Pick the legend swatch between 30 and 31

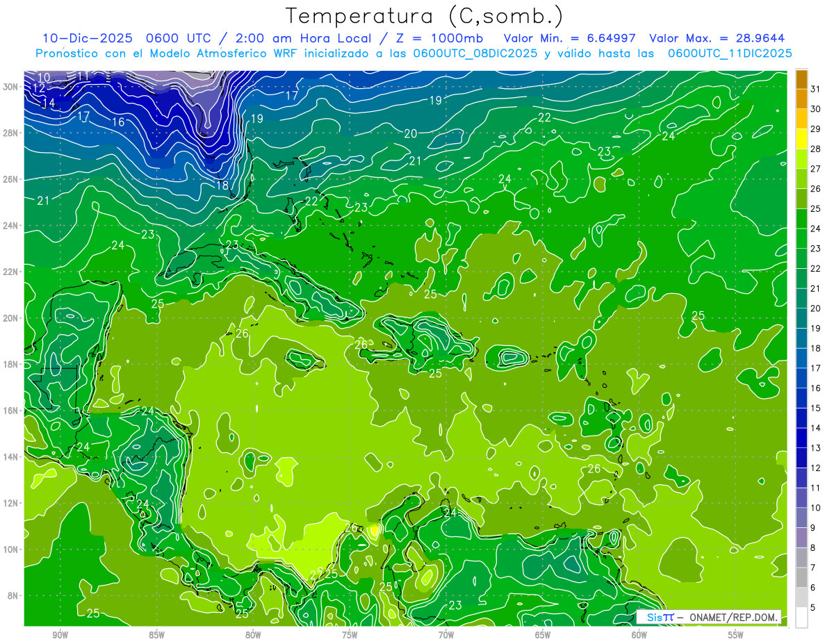[802, 98]
